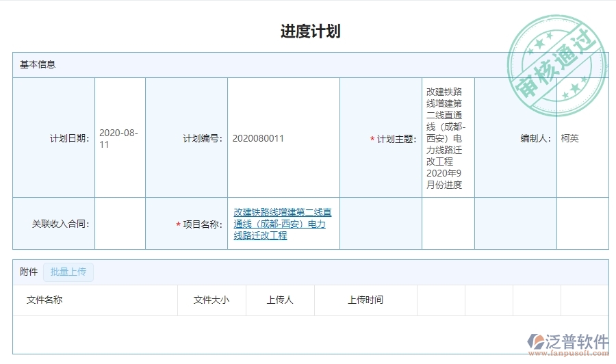Click the 批量上传 button in attachments

click(x=68, y=272)
